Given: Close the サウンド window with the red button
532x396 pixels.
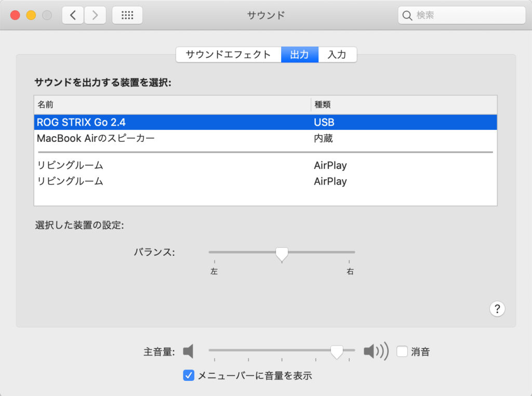Looking at the screenshot, I should click(15, 15).
